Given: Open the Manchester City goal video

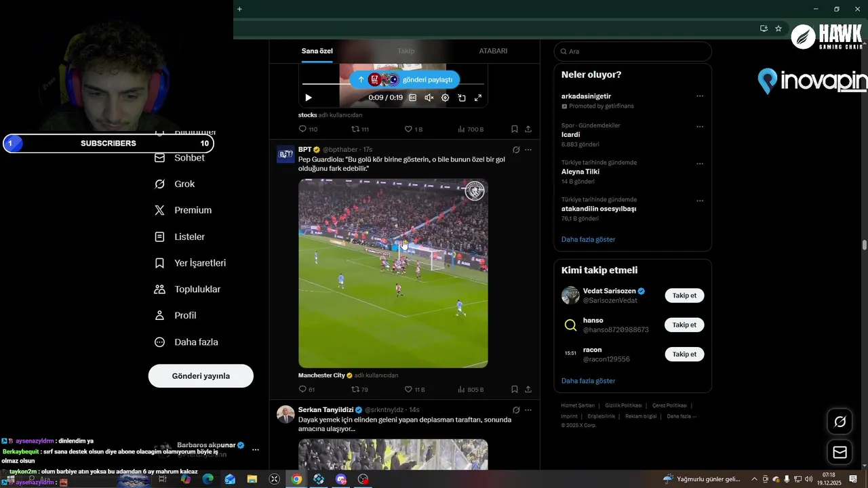Looking at the screenshot, I should point(393,273).
